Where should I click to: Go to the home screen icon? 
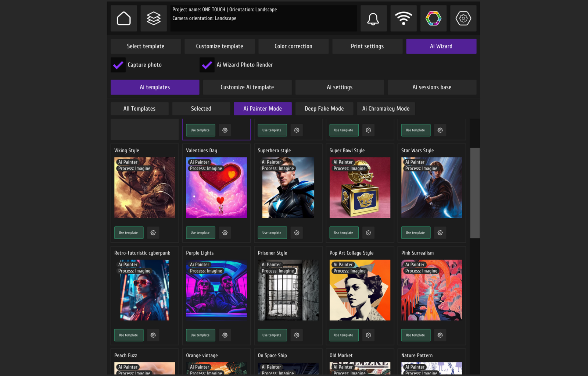click(x=124, y=18)
